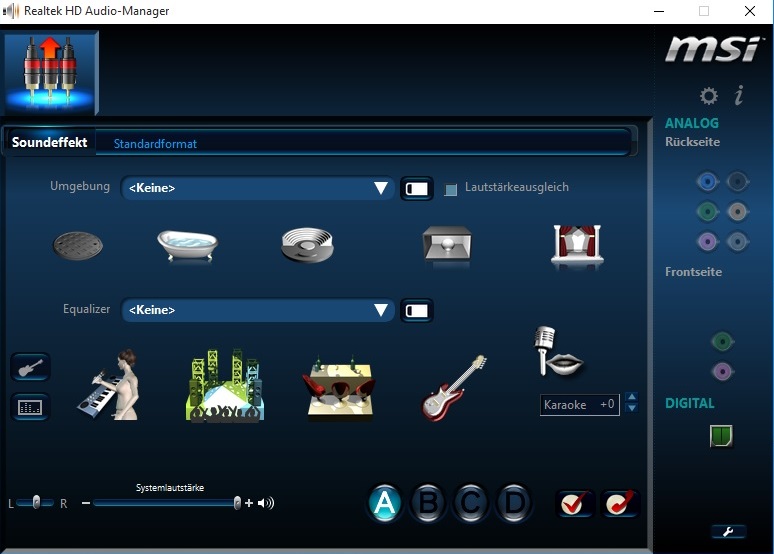Choose the sewer pipe environment preset
The width and height of the screenshot is (774, 554).
coord(78,245)
